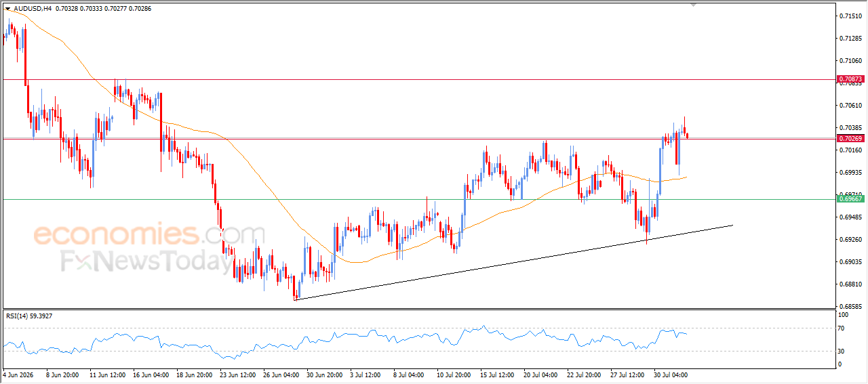Click the 4 Jun 2026 date label
This screenshot has width=868, height=384.
click(x=18, y=374)
